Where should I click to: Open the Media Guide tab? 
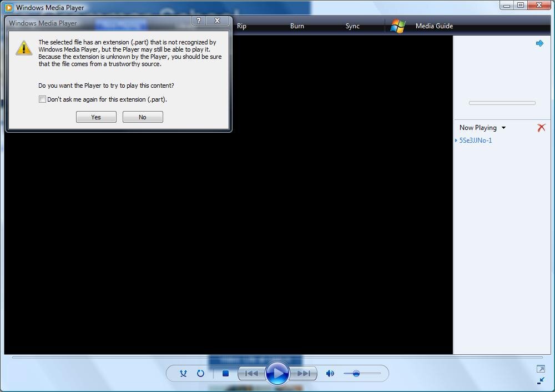(434, 26)
